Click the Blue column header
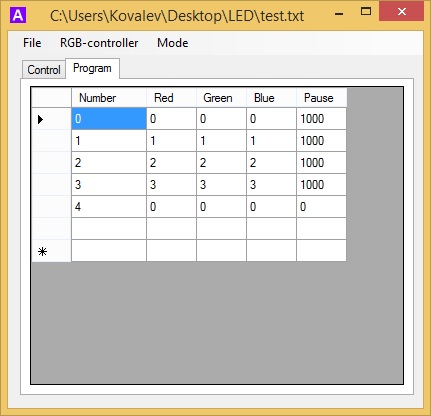The width and height of the screenshot is (431, 416). 271,98
